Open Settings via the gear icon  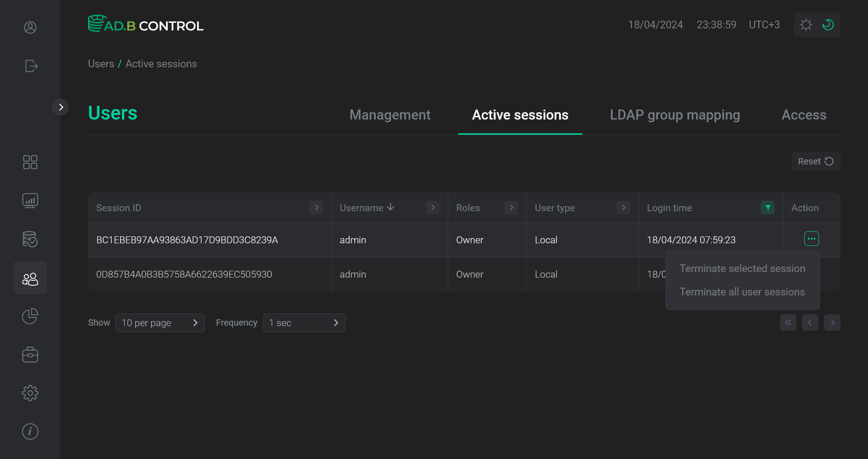pos(30,393)
